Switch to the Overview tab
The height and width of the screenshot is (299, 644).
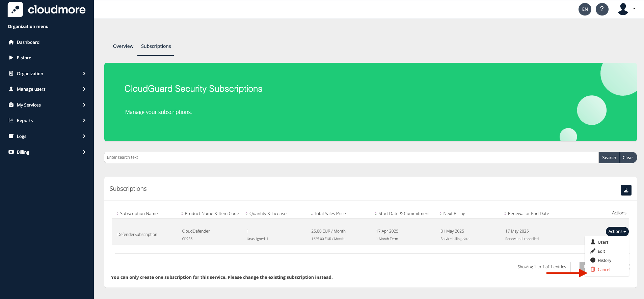123,46
